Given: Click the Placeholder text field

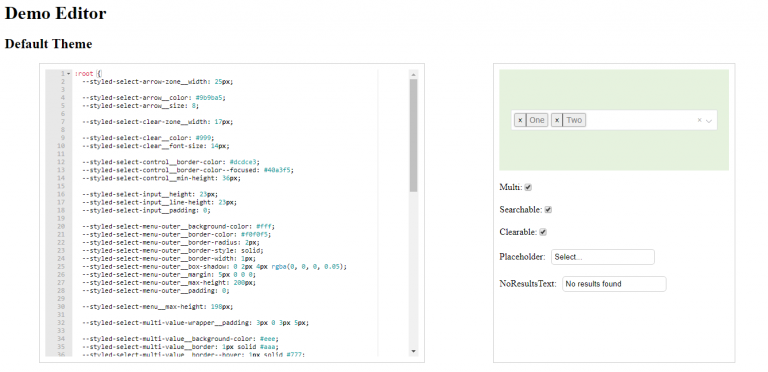Looking at the screenshot, I should pyautogui.click(x=603, y=257).
